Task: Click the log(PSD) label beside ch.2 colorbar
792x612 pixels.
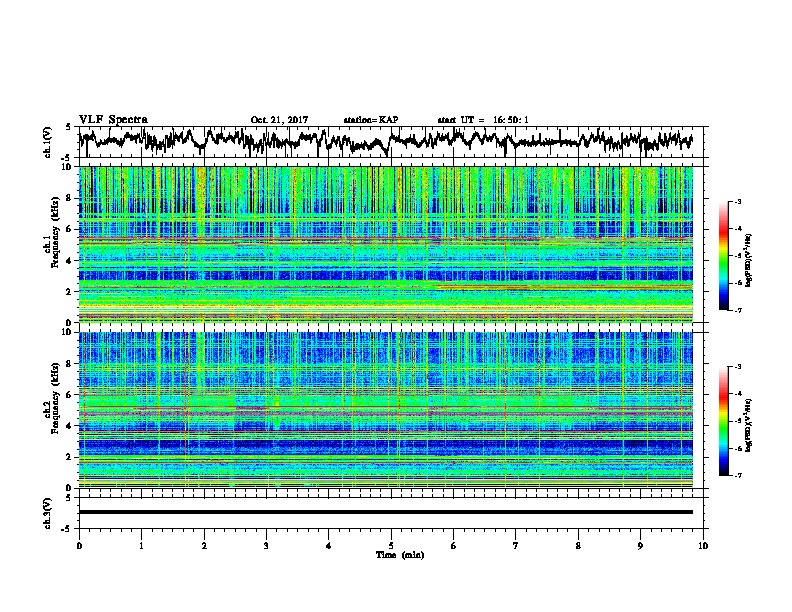Action: click(749, 425)
